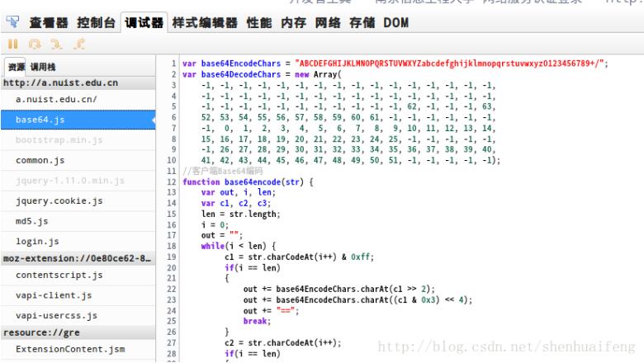Click the 'len = str.length;' line
The width and height of the screenshot is (644, 363).
241,214
